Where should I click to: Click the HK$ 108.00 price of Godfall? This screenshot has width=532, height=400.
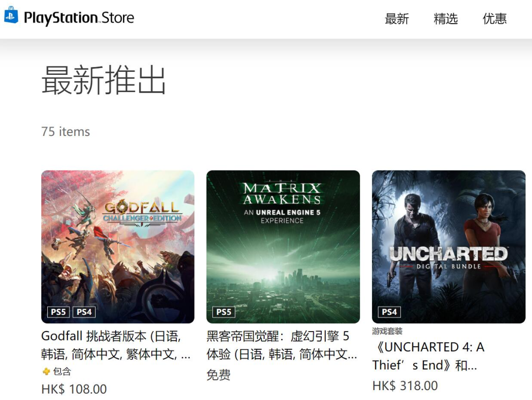point(74,389)
